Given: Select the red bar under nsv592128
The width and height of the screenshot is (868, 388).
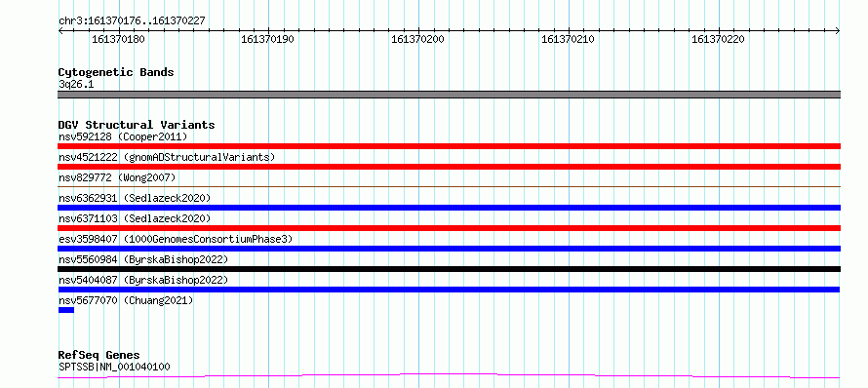Looking at the screenshot, I should [x=449, y=146].
